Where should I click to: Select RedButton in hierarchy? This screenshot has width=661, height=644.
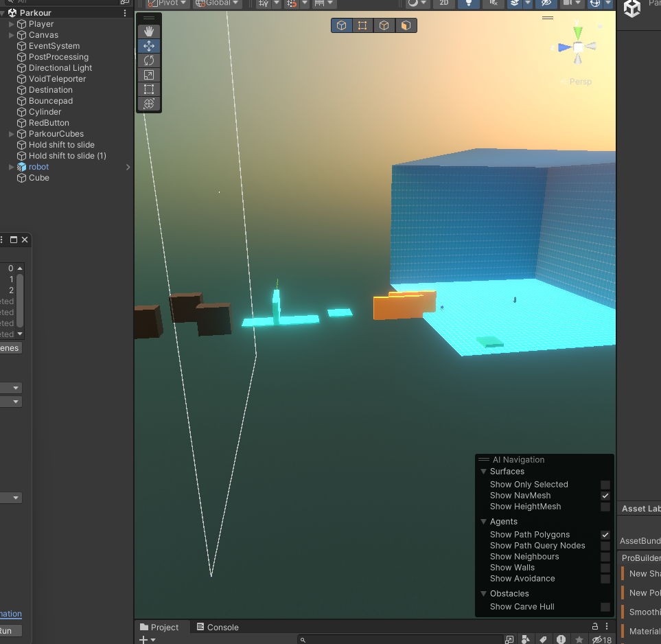tap(49, 123)
